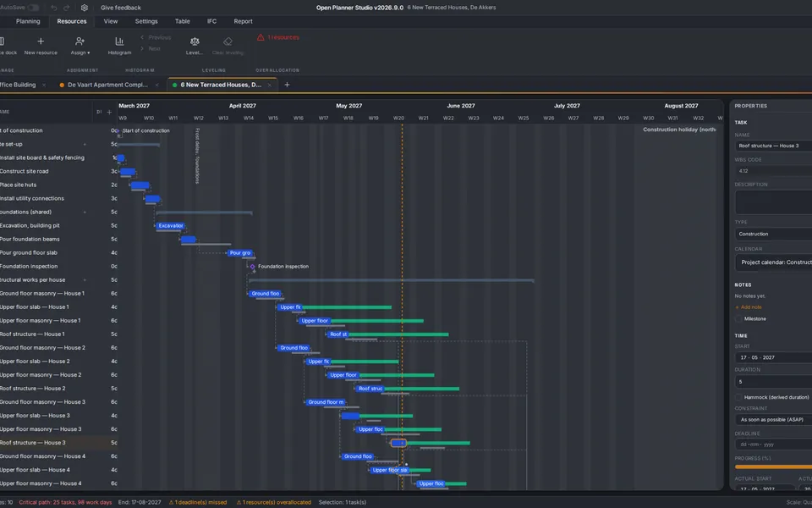Open the Assign dropdown

pyautogui.click(x=80, y=45)
